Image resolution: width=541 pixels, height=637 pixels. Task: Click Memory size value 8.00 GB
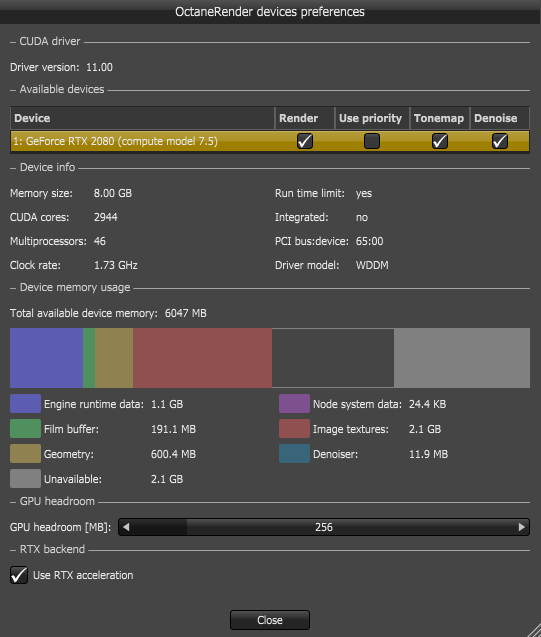click(113, 193)
